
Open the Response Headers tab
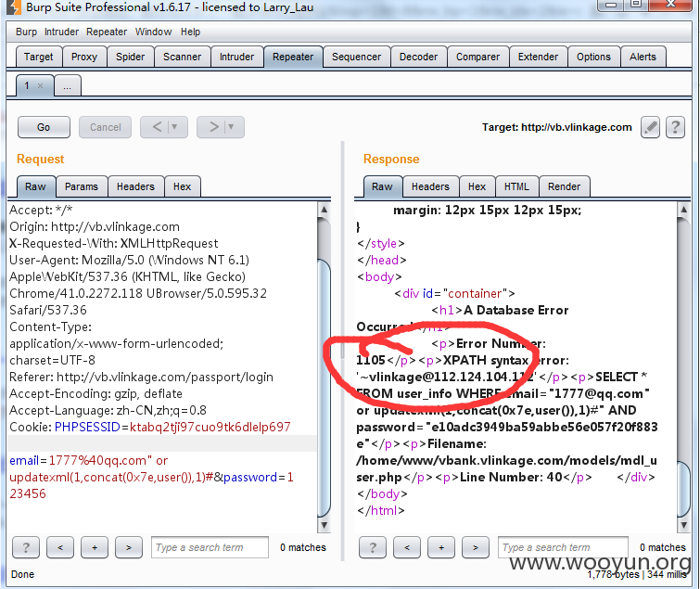(431, 186)
